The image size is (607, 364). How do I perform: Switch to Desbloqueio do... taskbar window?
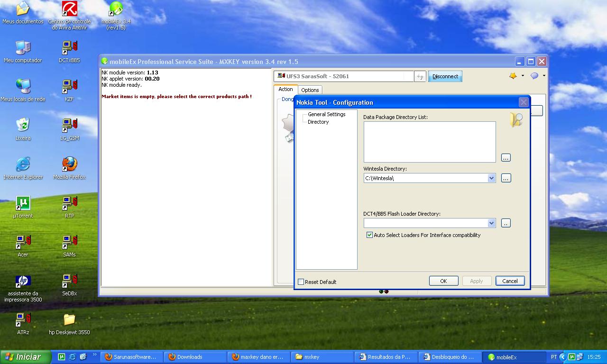(x=450, y=357)
